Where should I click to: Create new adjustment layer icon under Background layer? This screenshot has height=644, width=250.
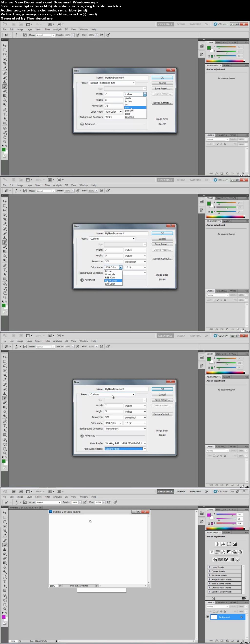(228, 641)
